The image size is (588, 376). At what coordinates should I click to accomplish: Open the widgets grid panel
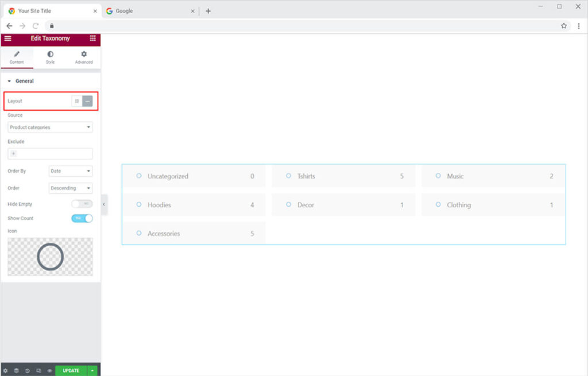click(x=92, y=38)
